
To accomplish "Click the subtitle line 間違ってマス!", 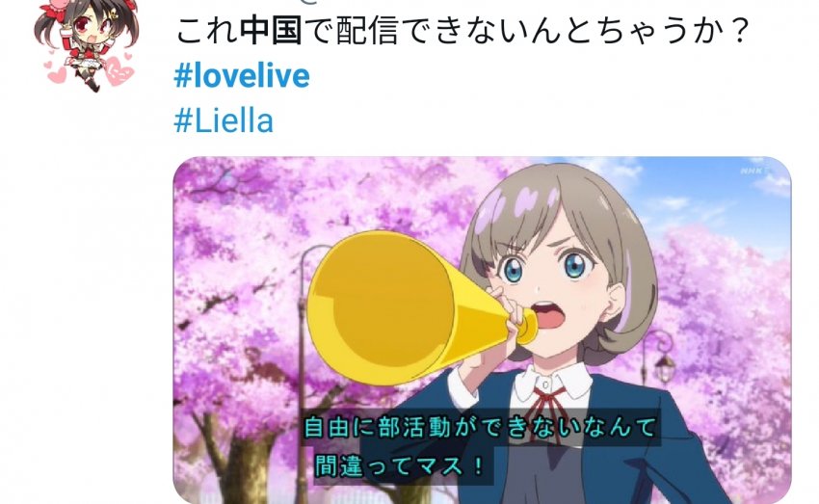I will pos(400,465).
